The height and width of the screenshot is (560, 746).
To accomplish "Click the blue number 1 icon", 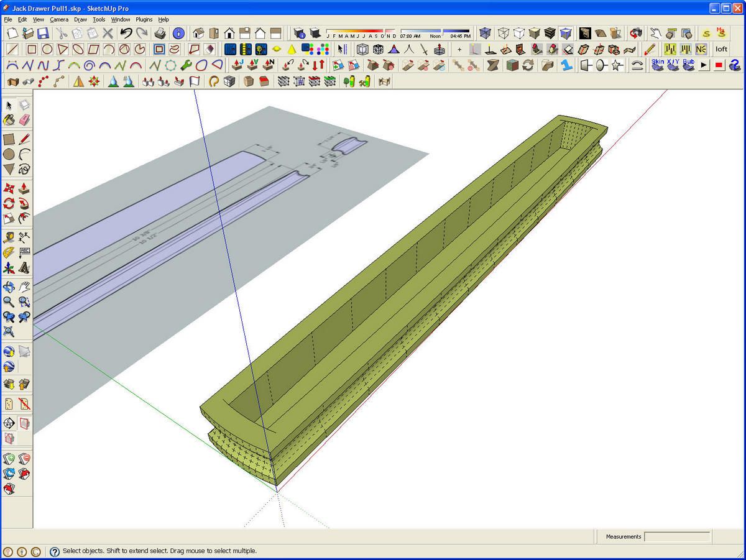I will coord(566,65).
